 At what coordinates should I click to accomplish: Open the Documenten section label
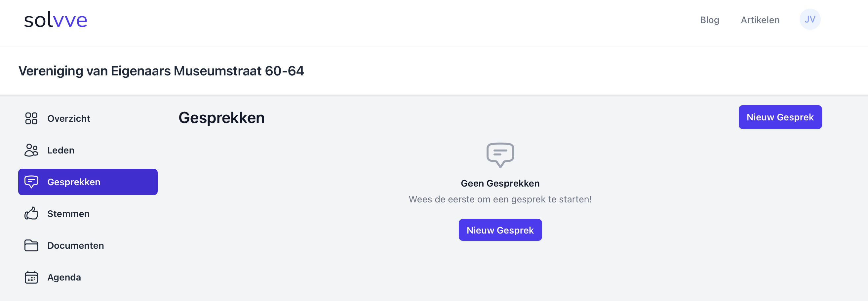click(75, 245)
